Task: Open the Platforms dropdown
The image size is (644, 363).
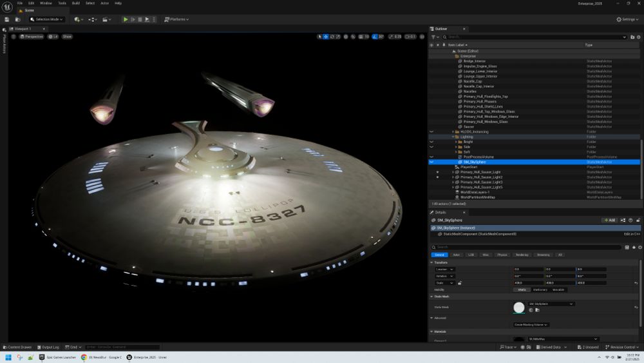Action: pos(176,19)
